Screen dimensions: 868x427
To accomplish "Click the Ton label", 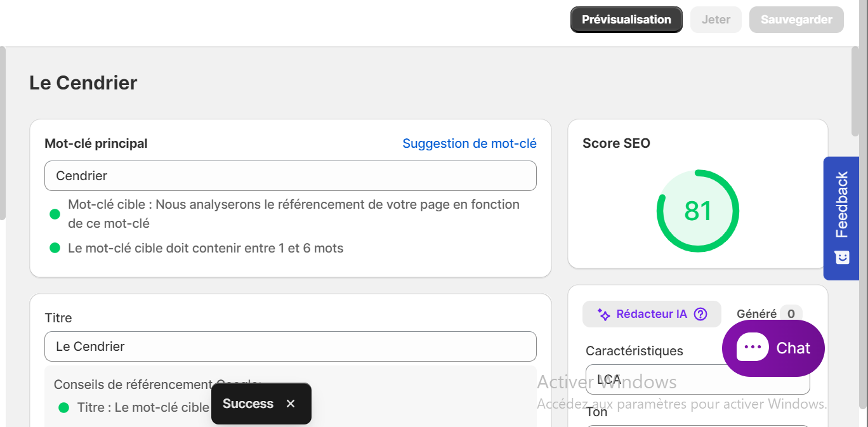I will tap(596, 412).
